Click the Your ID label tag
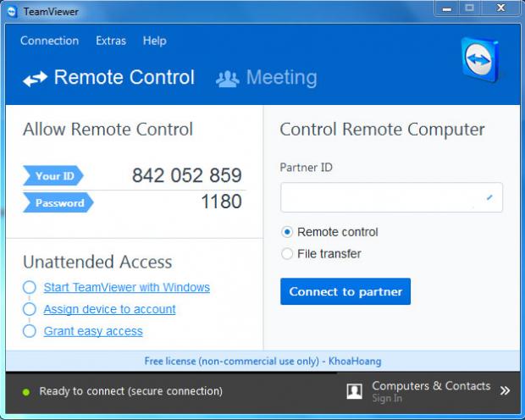 tap(52, 175)
